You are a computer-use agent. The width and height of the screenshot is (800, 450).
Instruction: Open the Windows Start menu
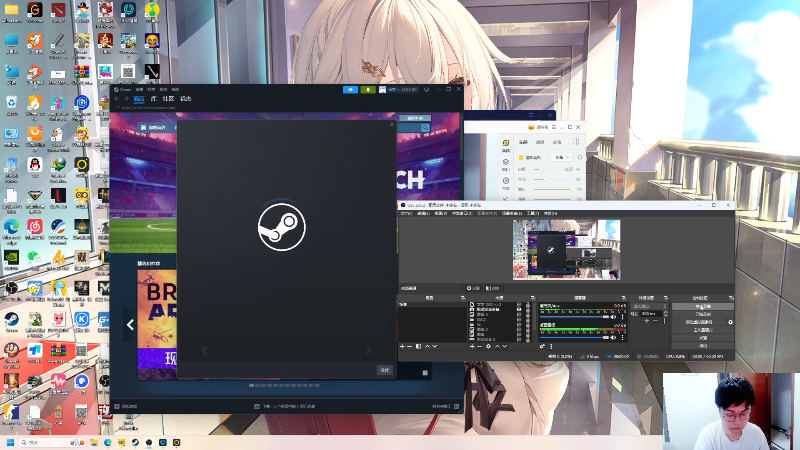coord(10,442)
